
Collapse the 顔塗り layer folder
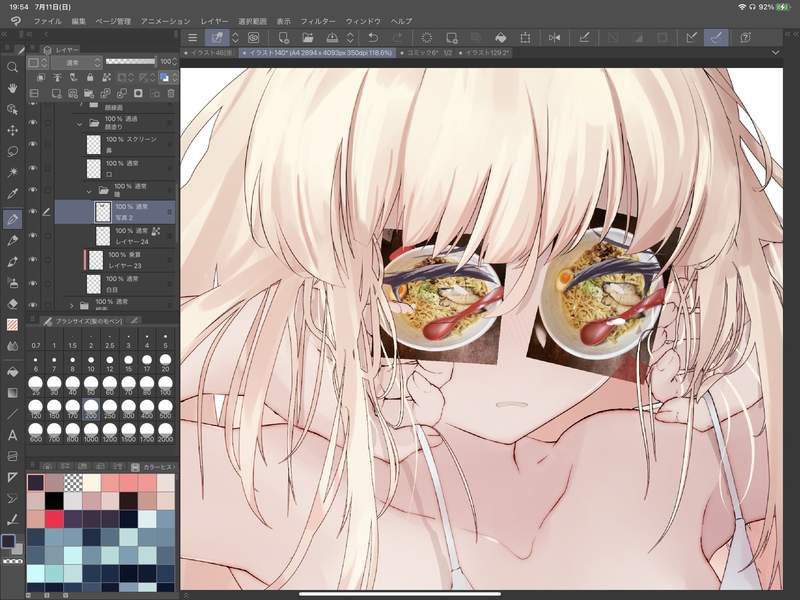[x=80, y=123]
